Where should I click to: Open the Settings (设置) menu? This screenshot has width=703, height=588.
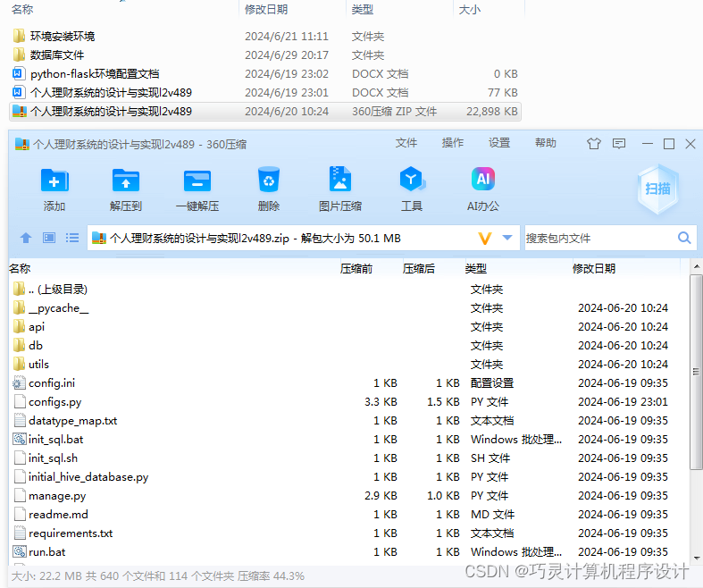(x=499, y=143)
